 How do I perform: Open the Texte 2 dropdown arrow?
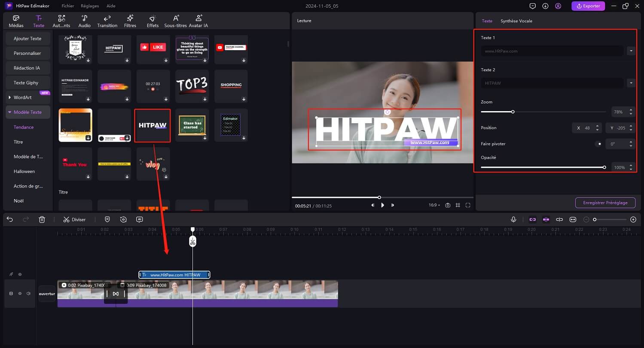pos(631,83)
